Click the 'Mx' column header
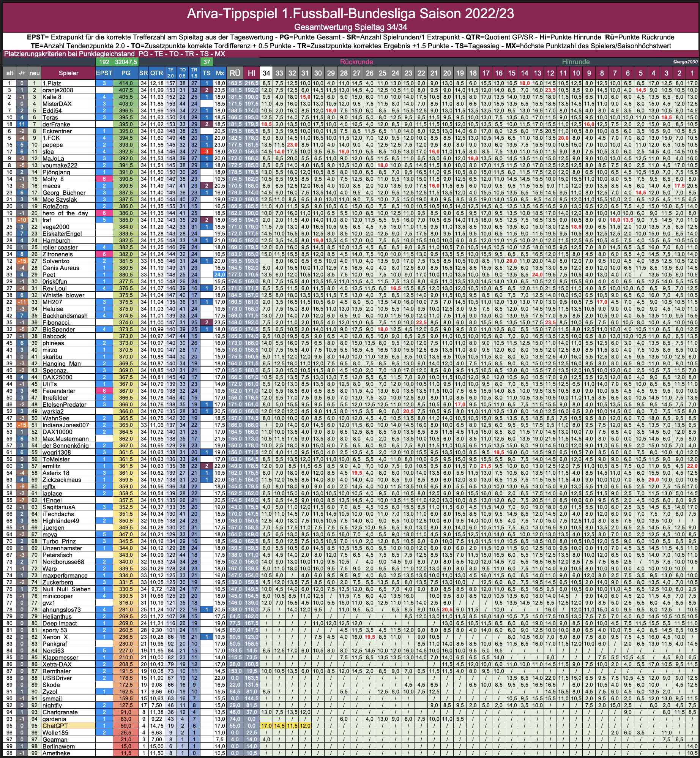Viewport: 700px width, 758px height. (x=220, y=73)
